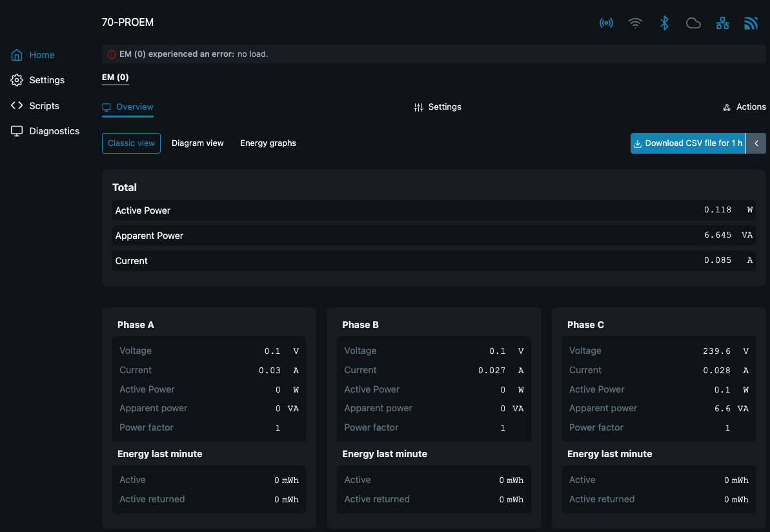The image size is (770, 532).
Task: Go to Scripts page
Action: (44, 106)
